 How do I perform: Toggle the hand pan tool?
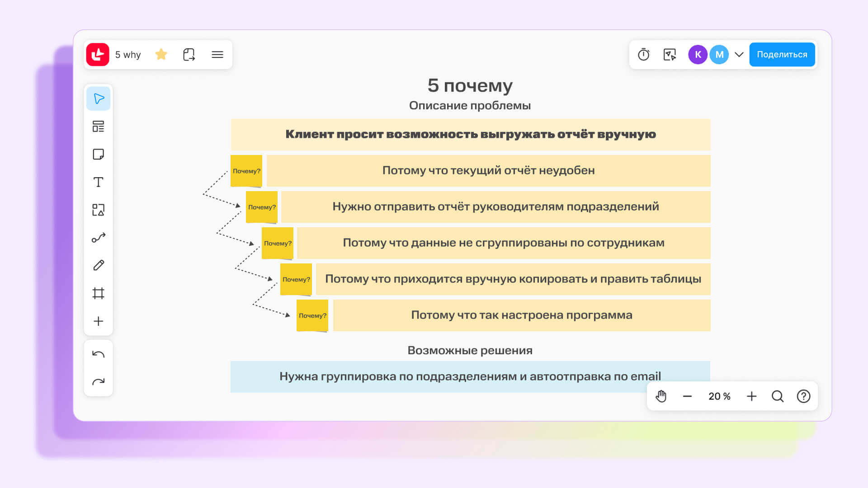tap(661, 396)
